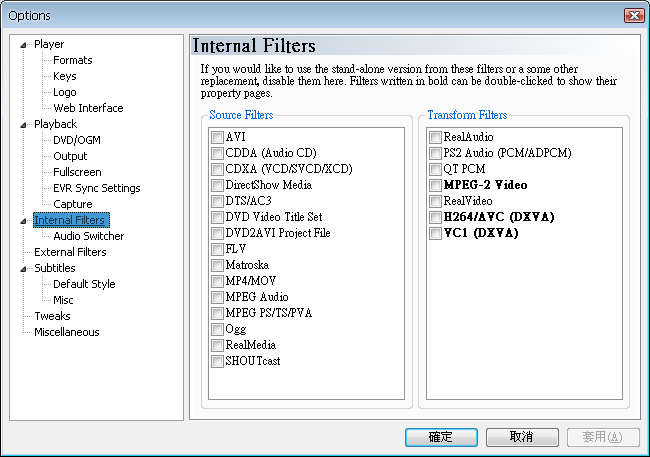Open the Audio Switcher settings page
650x457 pixels.
[88, 236]
